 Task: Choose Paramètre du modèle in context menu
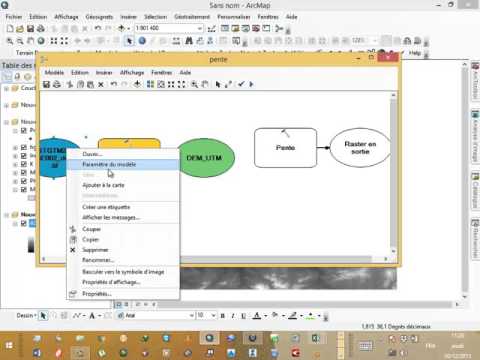[123, 164]
